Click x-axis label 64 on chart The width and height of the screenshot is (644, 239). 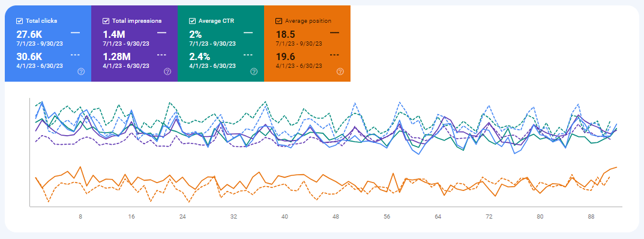coord(438,217)
